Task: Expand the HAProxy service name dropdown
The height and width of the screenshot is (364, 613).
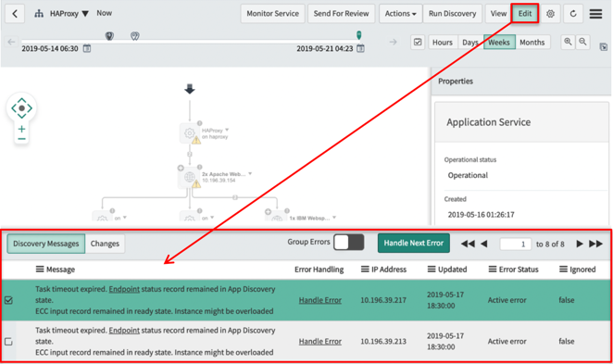Action: pyautogui.click(x=85, y=14)
